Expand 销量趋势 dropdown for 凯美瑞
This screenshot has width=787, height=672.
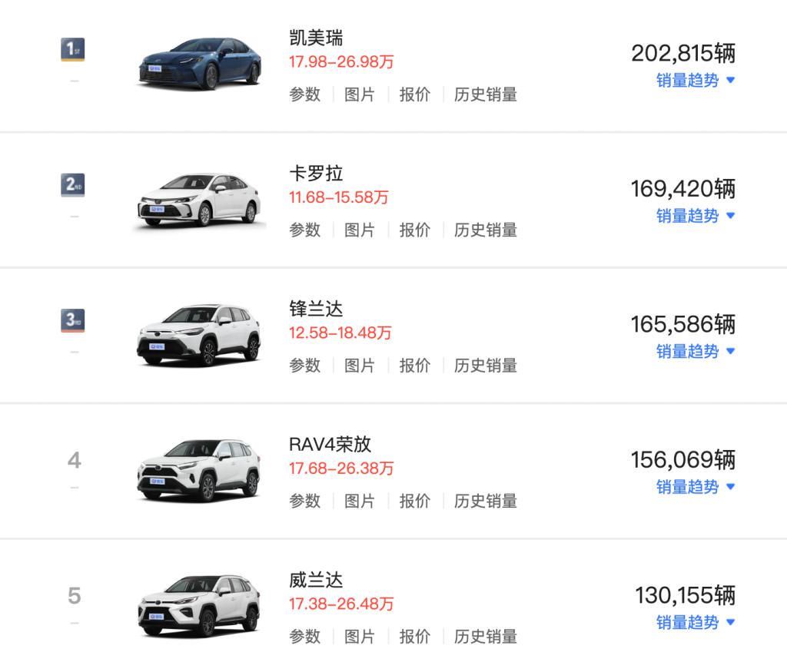point(696,81)
